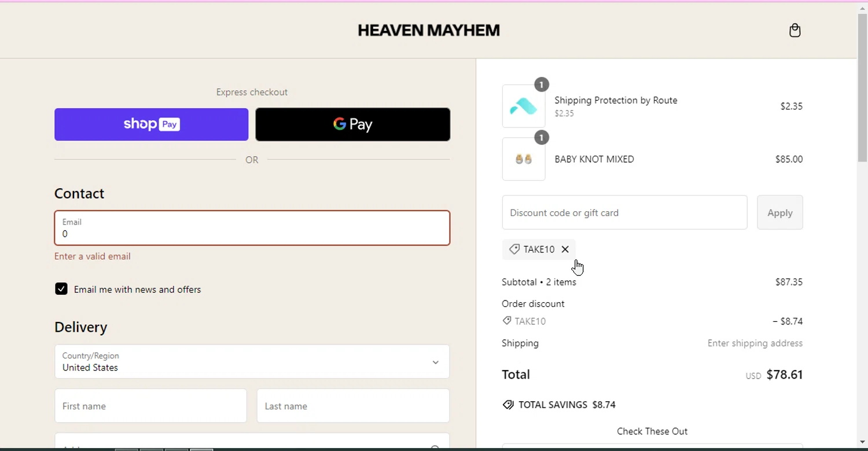Click the Total Savings tag icon
The height and width of the screenshot is (451, 868).
tap(508, 405)
